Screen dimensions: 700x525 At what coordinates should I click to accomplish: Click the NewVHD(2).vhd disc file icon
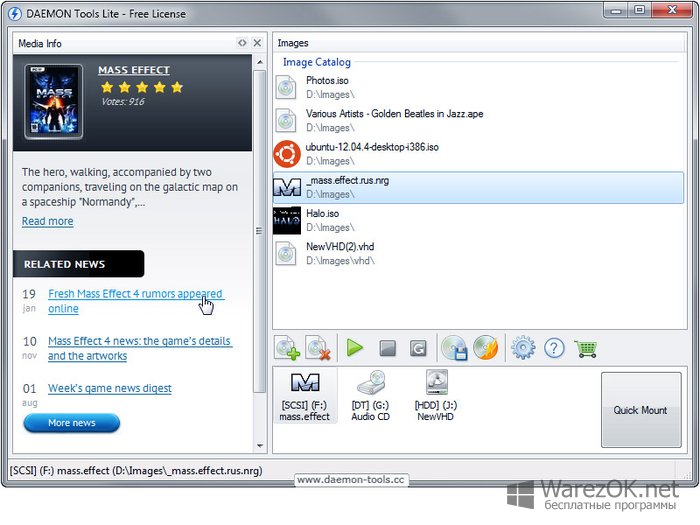click(x=286, y=254)
